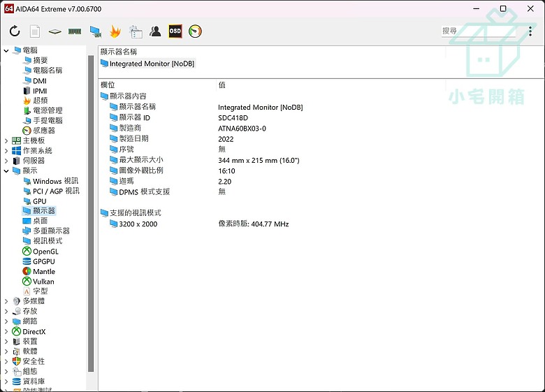The width and height of the screenshot is (545, 392).
Task: Open the memory module benchmark icon
Action: [x=75, y=31]
